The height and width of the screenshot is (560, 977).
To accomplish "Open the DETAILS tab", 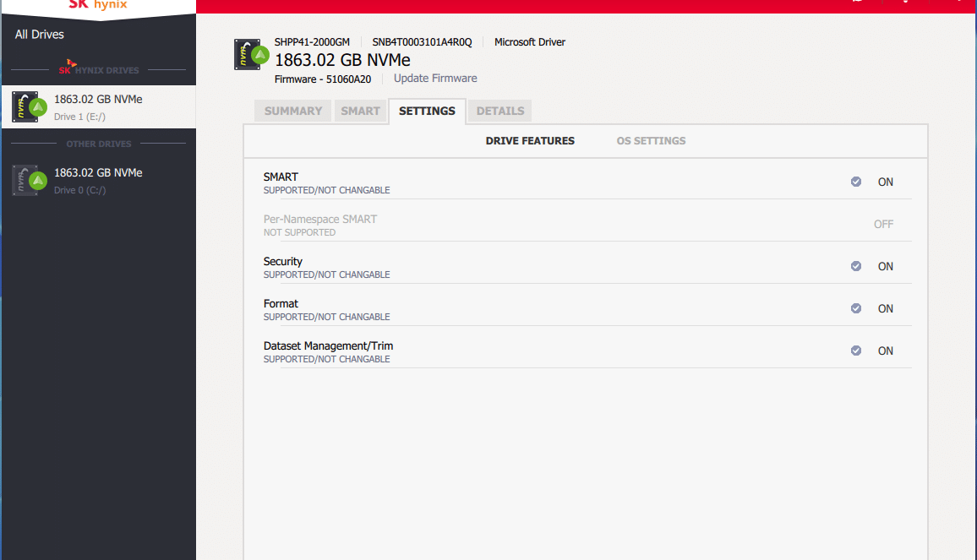I will click(x=500, y=111).
